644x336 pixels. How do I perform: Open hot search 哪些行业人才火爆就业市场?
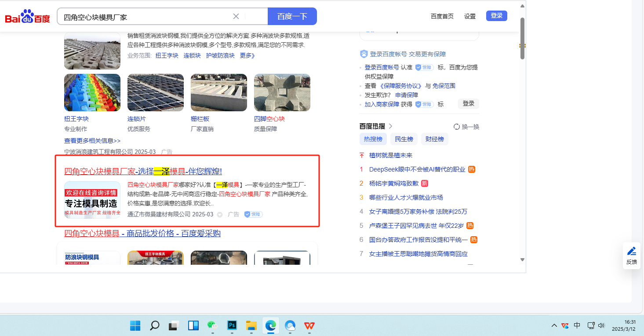406,197
